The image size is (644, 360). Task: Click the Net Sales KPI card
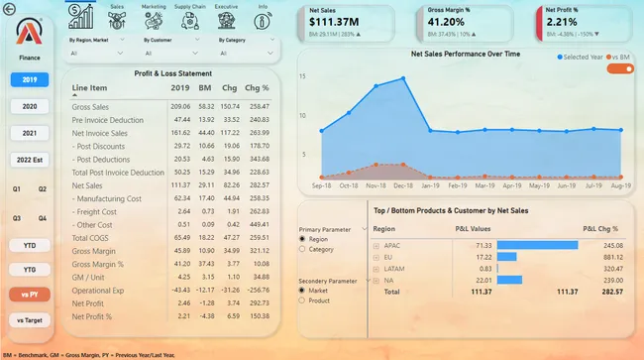(346, 23)
